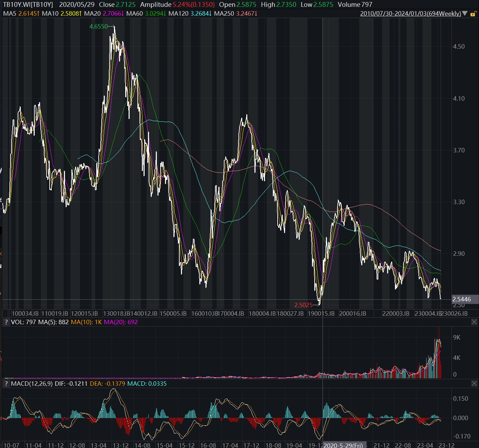Click the Close 2.7125 header value
Screen dimensions: 479x448
(117, 5)
